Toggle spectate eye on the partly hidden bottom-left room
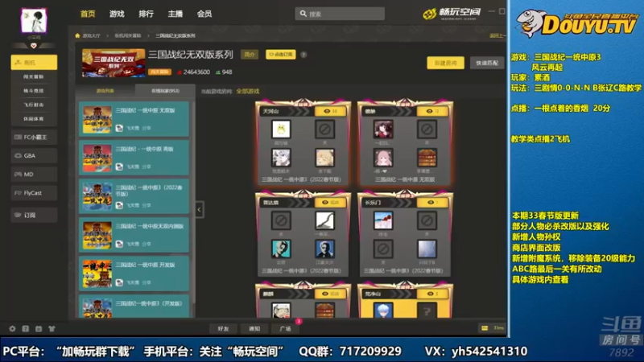Screen dimensions: 644x362 click(x=331, y=294)
